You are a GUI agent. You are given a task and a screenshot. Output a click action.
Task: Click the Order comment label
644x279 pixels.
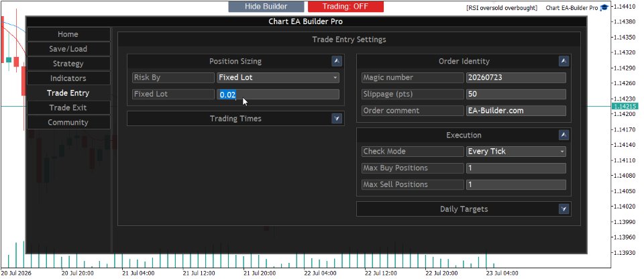coord(413,111)
